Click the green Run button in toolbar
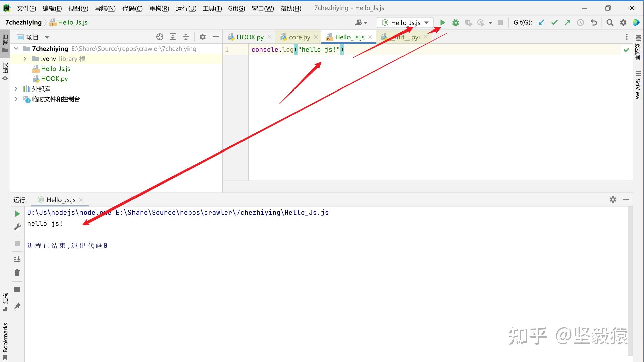Viewport: 644px width, 362px height. tap(442, 23)
